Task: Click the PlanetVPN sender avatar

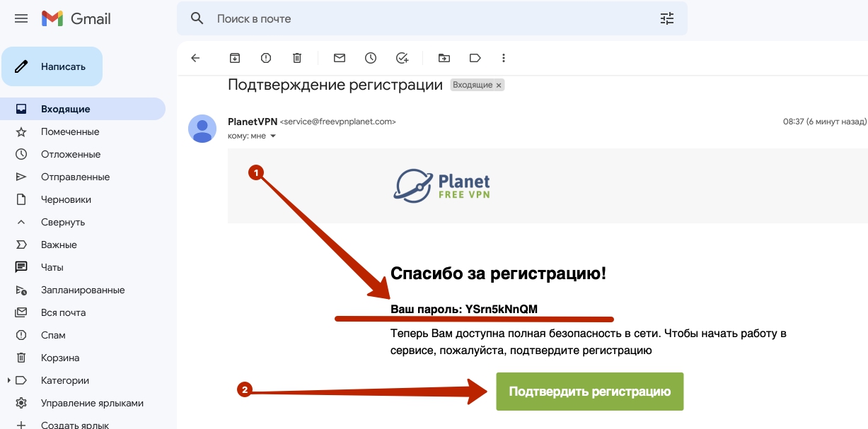Action: (x=202, y=128)
